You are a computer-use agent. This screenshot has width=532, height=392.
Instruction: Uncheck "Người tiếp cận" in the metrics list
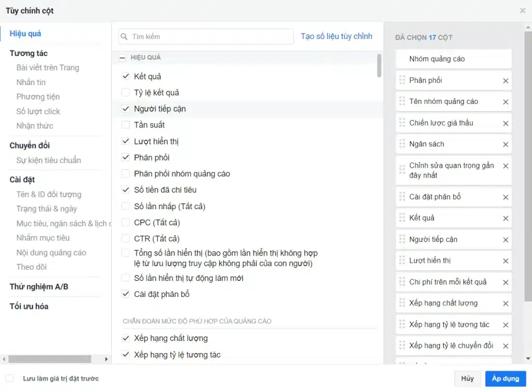point(125,108)
